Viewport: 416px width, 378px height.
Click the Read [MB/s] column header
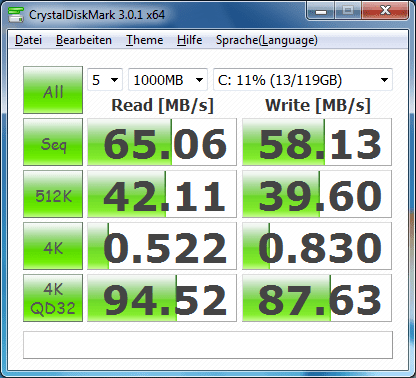pyautogui.click(x=162, y=106)
